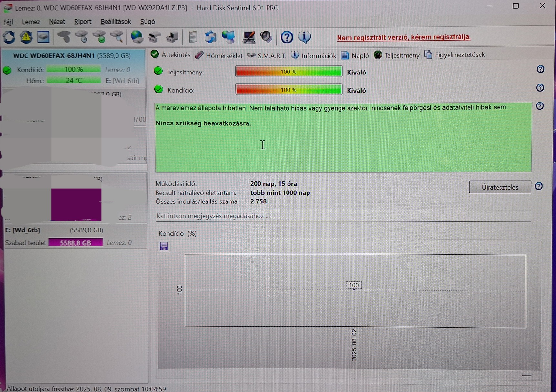Click the monitor with screwdriver configuration icon

point(248,37)
